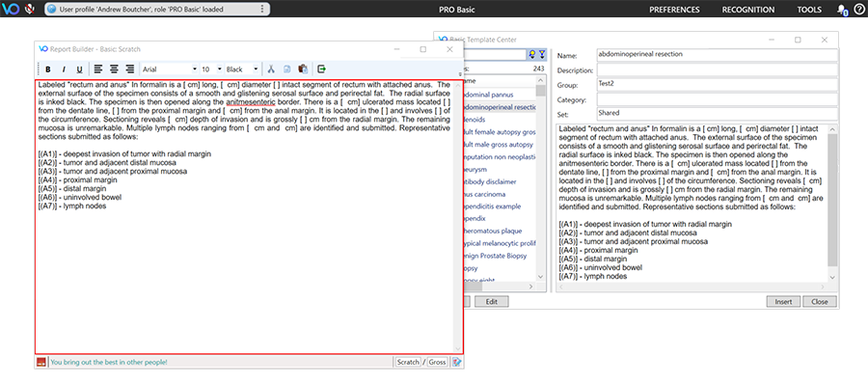Click the toolbar overflow arrow in Report Builder
Image resolution: width=868 pixels, height=384 pixels.
pyautogui.click(x=461, y=74)
